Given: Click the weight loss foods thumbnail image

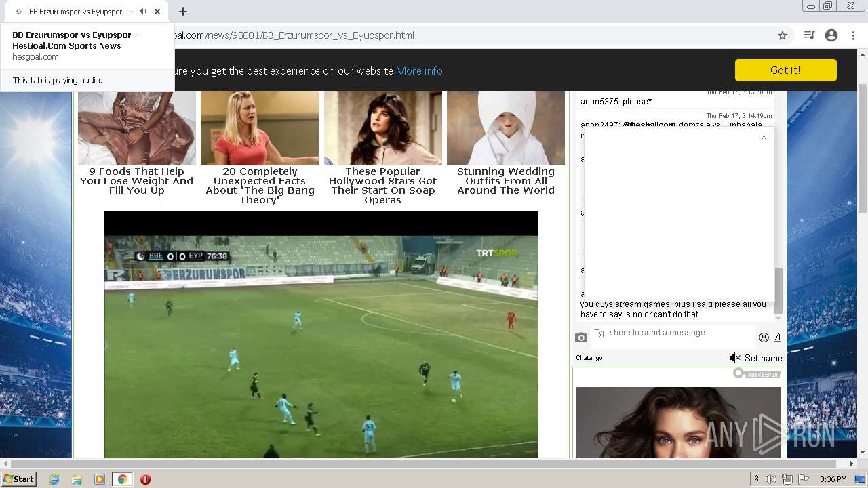Looking at the screenshot, I should pos(136,128).
